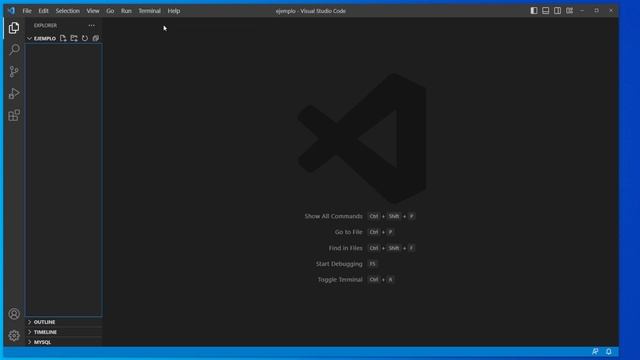Open the View menu

click(93, 11)
